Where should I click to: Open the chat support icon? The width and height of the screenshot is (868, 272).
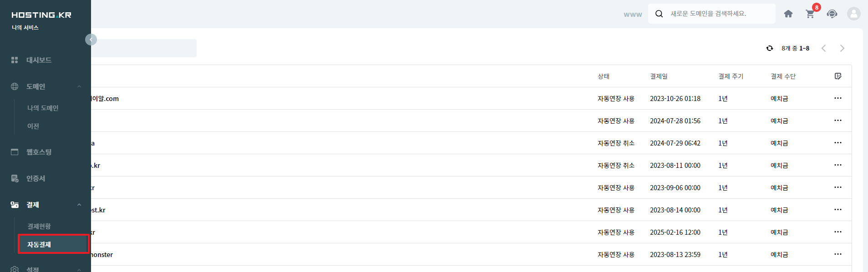click(x=832, y=14)
